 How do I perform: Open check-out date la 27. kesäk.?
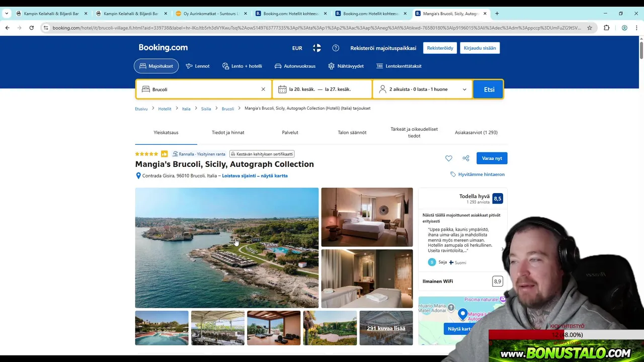coord(338,89)
